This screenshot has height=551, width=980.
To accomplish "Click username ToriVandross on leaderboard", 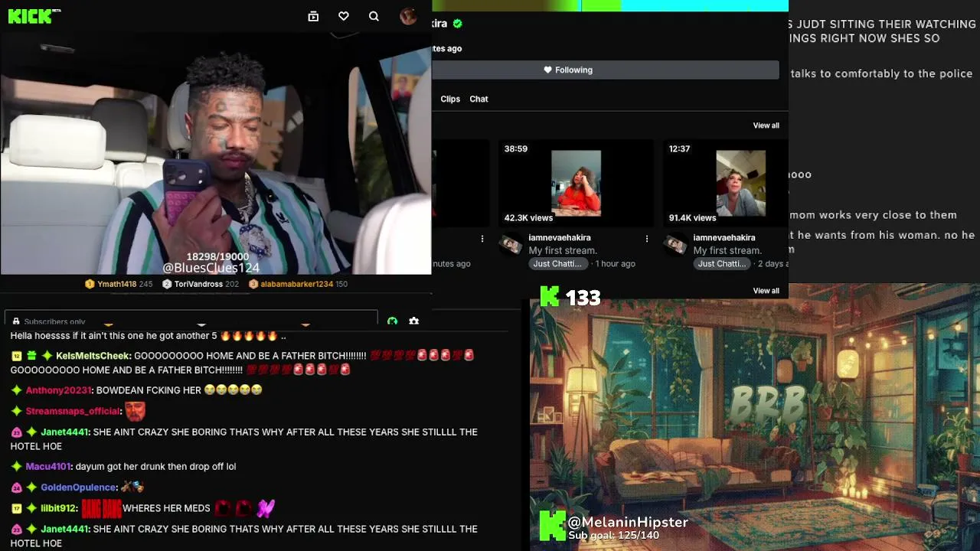I will 198,284.
